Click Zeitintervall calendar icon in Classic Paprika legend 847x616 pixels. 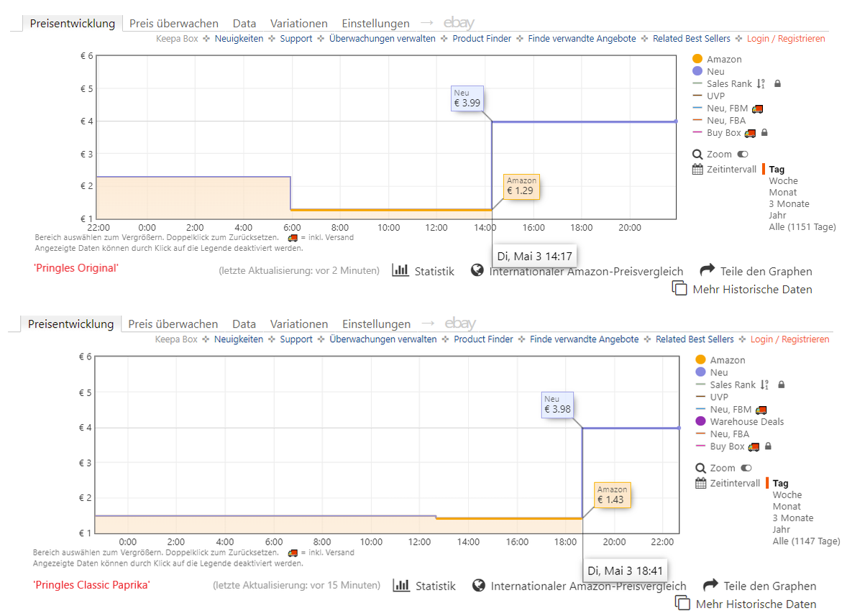[700, 483]
